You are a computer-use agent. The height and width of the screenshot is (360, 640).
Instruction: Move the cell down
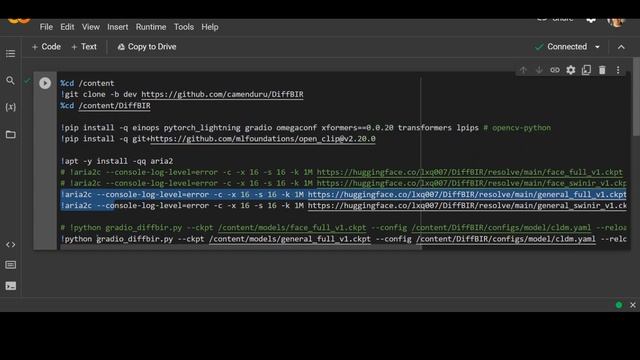point(539,70)
